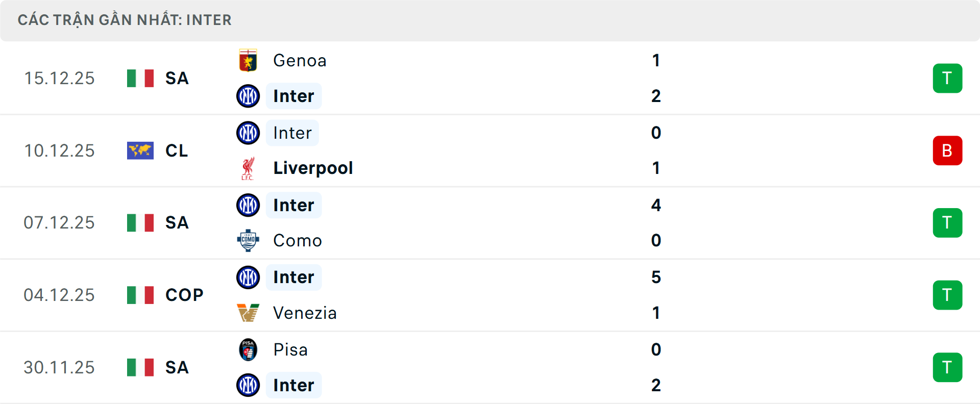Click the Genoa club crest icon
The width and height of the screenshot is (980, 404).
[248, 61]
